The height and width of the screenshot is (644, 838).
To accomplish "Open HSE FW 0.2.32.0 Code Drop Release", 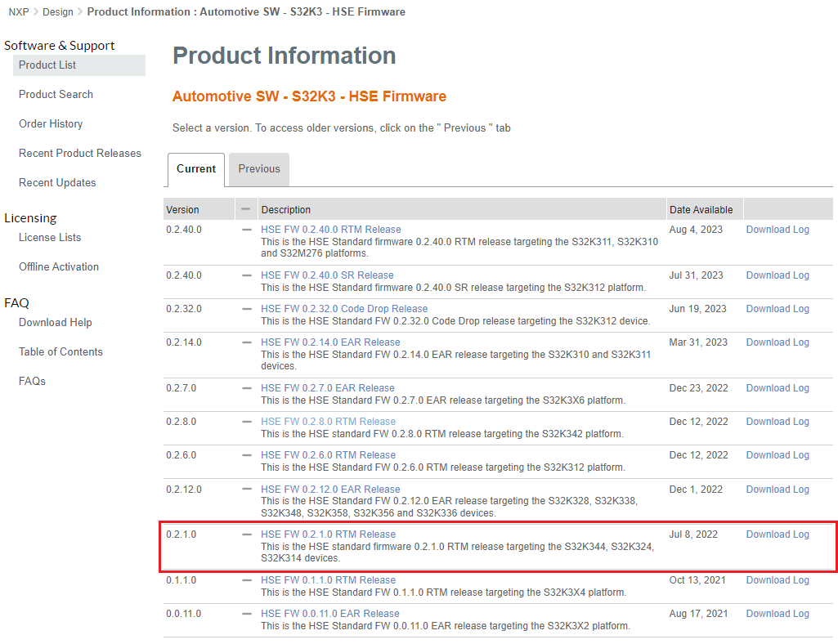I will [x=343, y=308].
